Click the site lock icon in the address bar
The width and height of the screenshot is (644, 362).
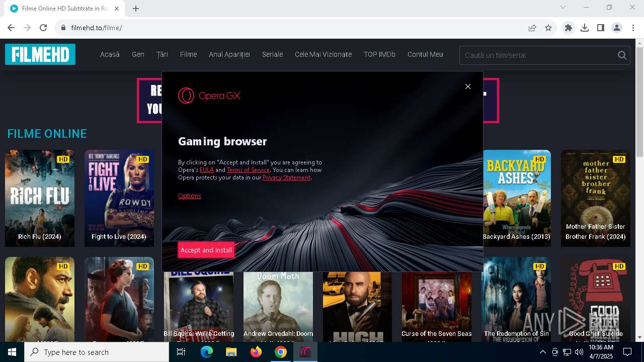[x=63, y=28]
